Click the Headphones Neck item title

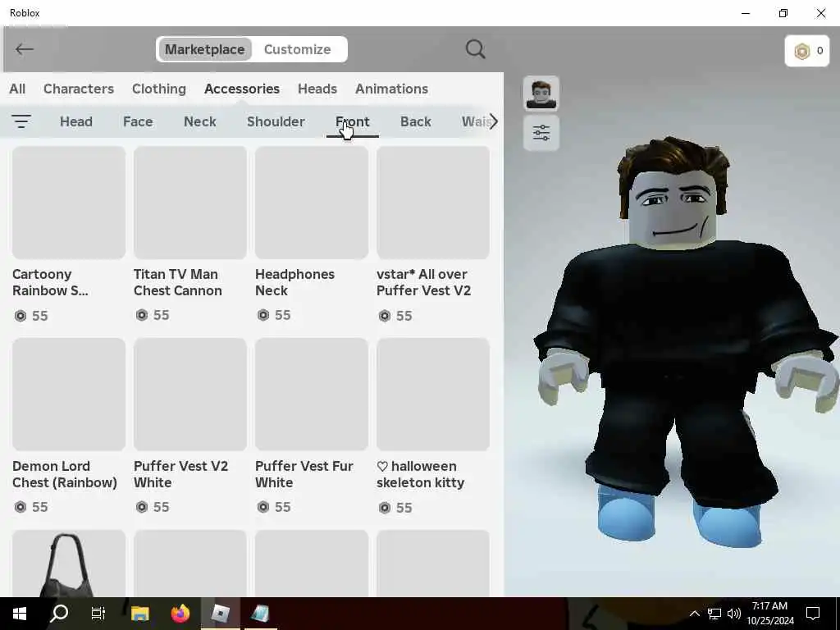[x=294, y=282]
